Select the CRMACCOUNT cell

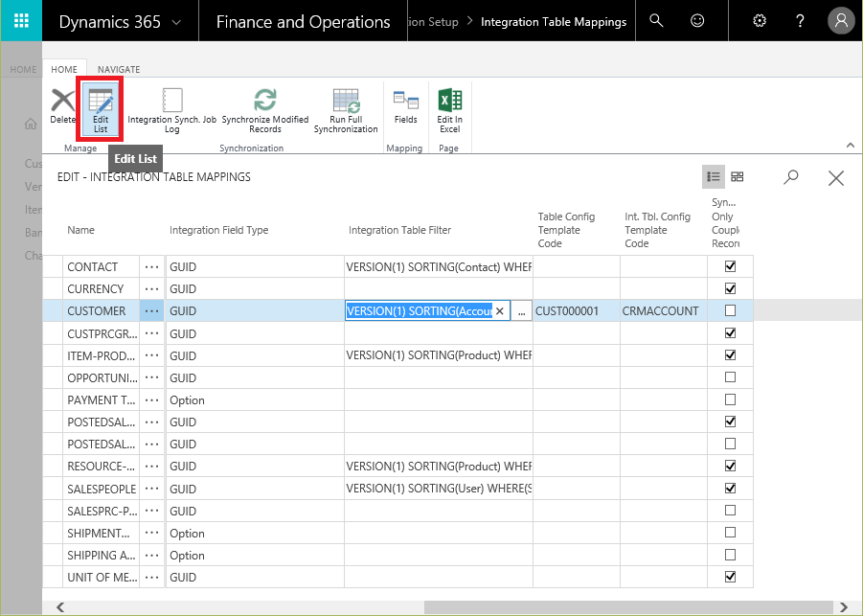point(664,311)
